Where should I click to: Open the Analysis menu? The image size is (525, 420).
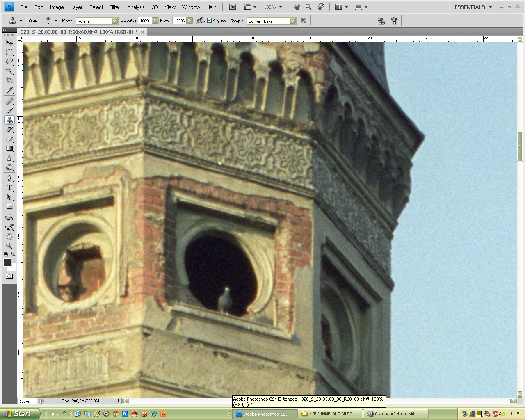pos(136,7)
